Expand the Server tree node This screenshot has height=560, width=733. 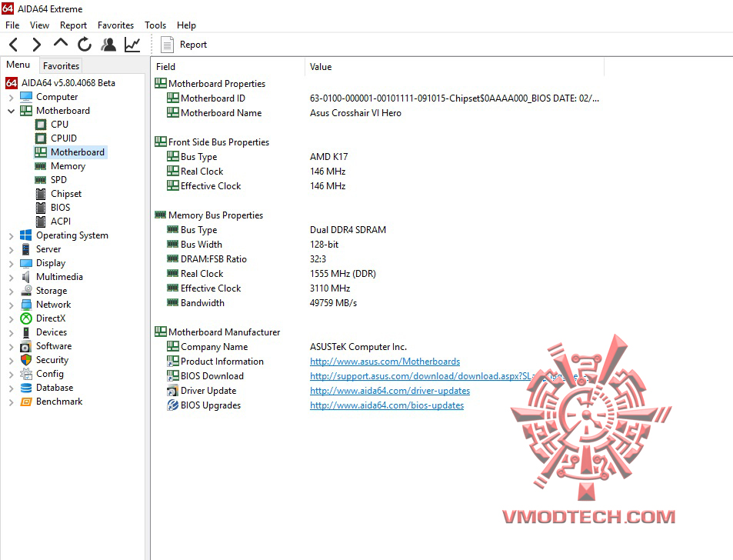pos(12,250)
